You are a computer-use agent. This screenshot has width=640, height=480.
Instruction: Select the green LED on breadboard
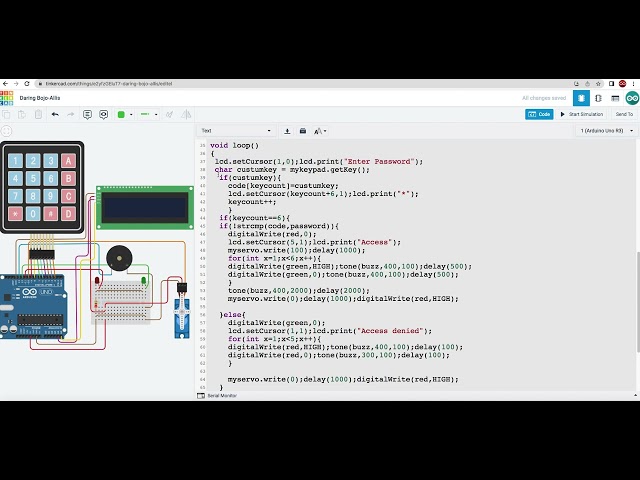click(x=144, y=281)
